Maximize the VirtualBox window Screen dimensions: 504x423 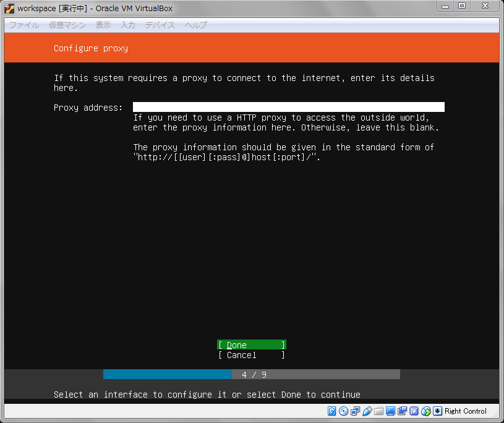[x=462, y=6]
